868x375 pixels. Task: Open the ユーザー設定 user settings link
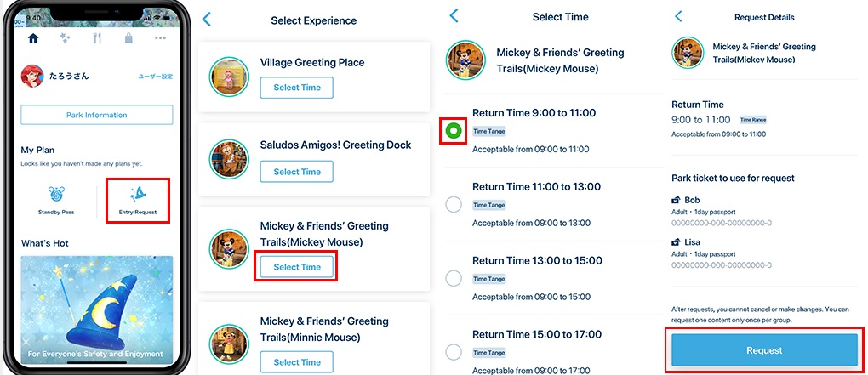coord(155,77)
